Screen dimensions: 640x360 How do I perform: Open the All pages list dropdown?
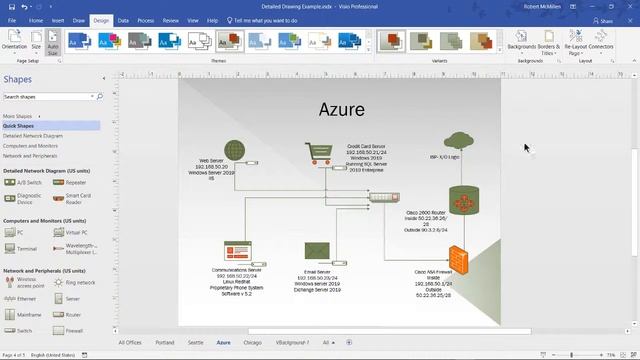pyautogui.click(x=329, y=342)
